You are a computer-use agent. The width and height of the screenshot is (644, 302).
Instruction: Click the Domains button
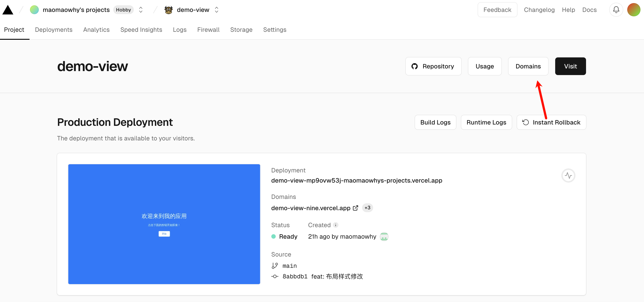pos(528,66)
